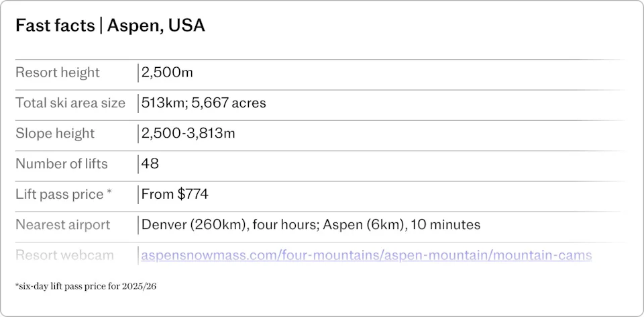Select the "Slope height" row label

tap(55, 133)
